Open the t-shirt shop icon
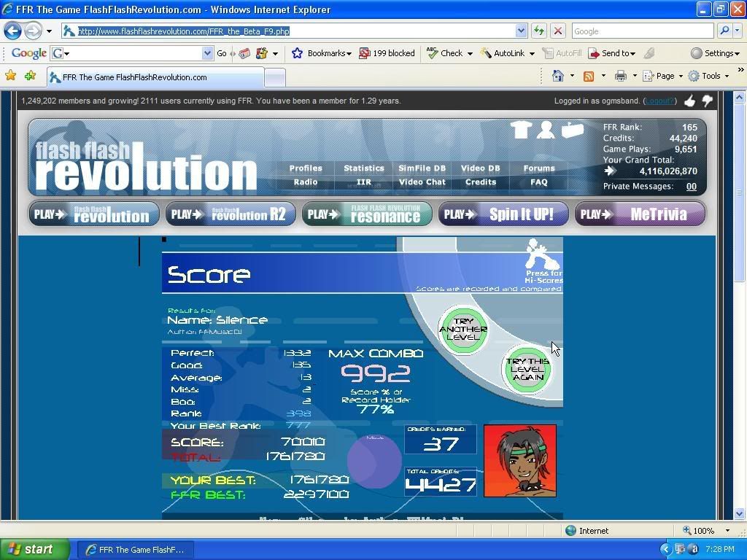The image size is (747, 560). click(x=520, y=130)
